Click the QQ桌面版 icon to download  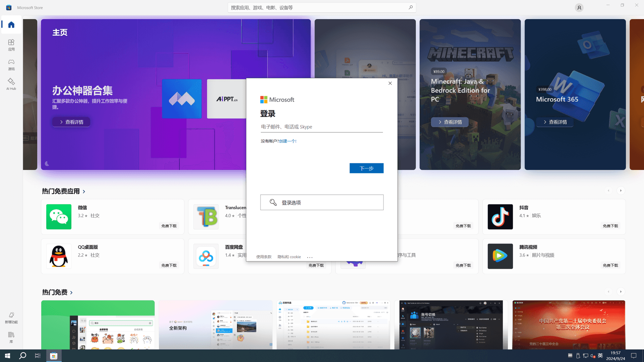tap(58, 256)
